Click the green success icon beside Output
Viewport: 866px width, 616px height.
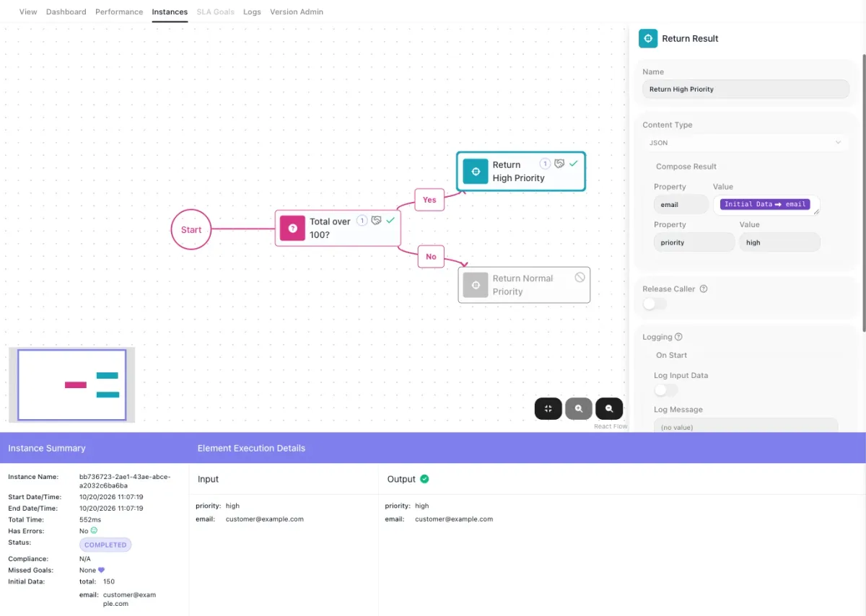(424, 479)
